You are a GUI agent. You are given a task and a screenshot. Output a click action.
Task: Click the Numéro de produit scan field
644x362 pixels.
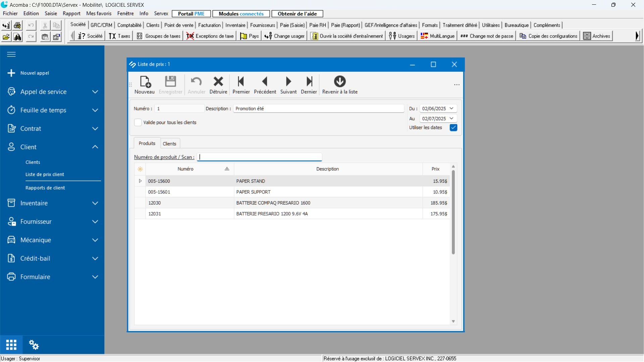(x=260, y=157)
